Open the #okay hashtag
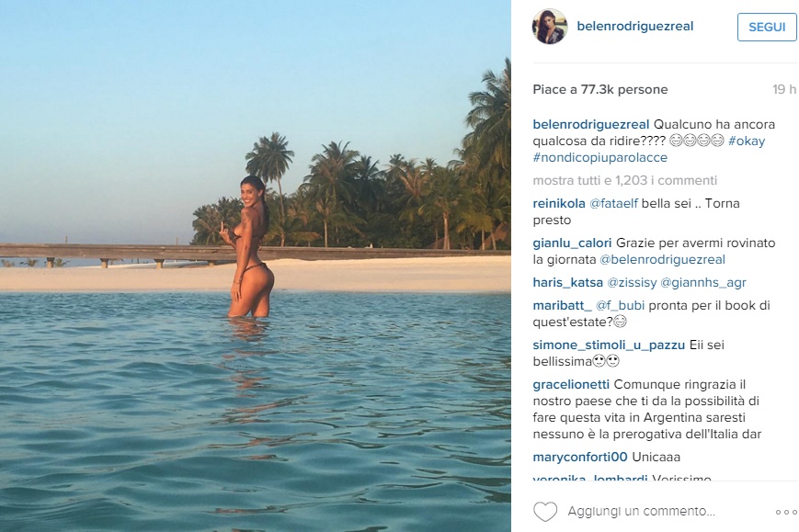This screenshot has height=532, width=799. pos(746,141)
